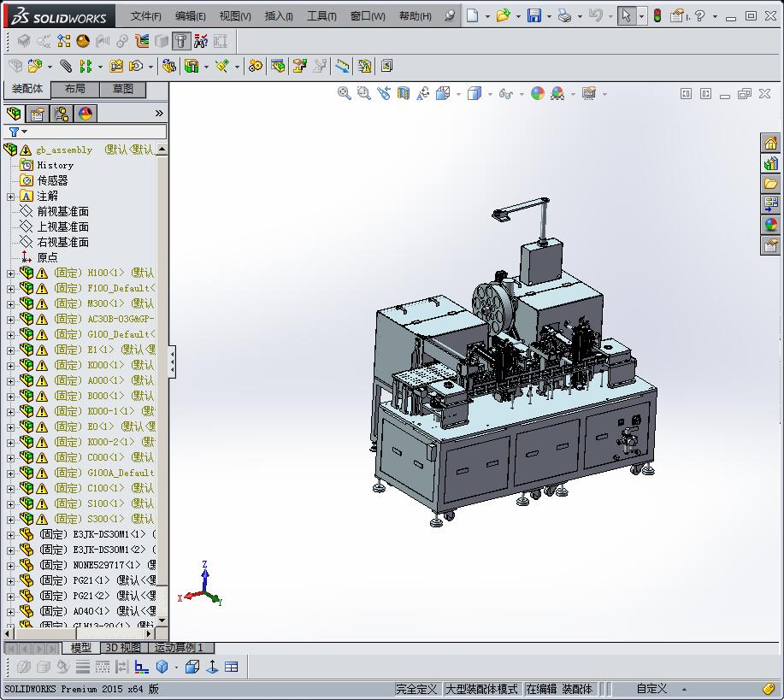Switch to the 布局 tab
This screenshot has height=700, width=784.
pos(75,89)
